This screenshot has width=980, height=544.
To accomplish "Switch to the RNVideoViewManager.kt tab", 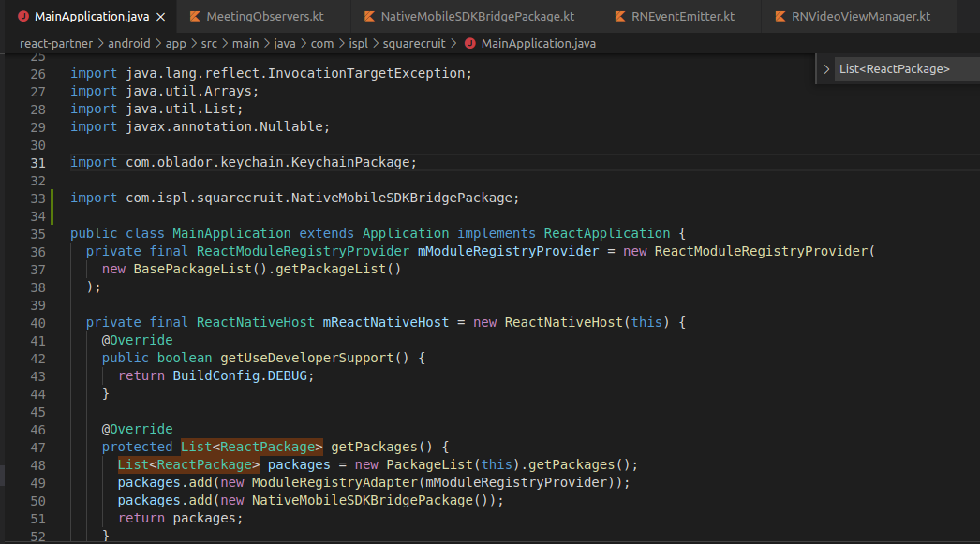I will click(859, 16).
